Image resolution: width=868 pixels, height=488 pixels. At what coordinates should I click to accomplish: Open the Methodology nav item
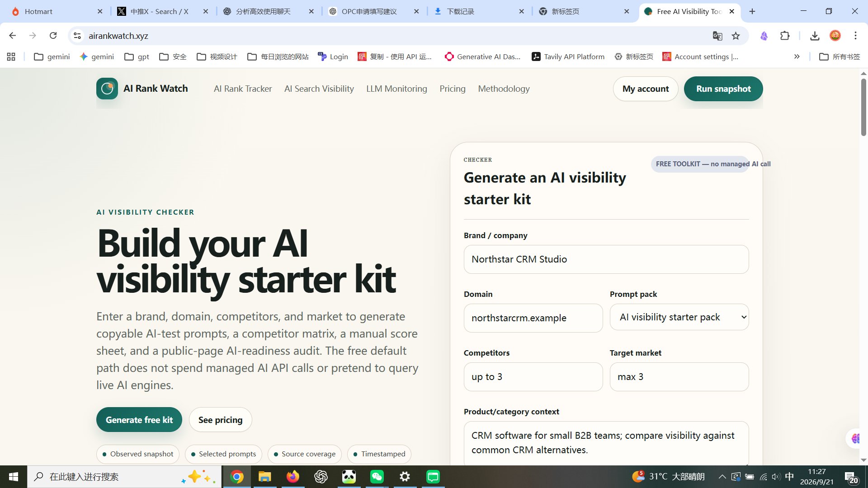(504, 89)
